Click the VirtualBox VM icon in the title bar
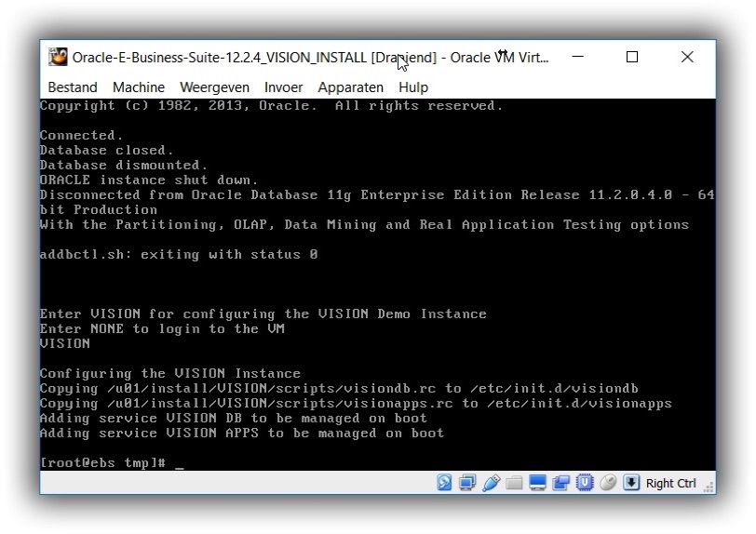Image resolution: width=756 pixels, height=534 pixels. coord(59,57)
